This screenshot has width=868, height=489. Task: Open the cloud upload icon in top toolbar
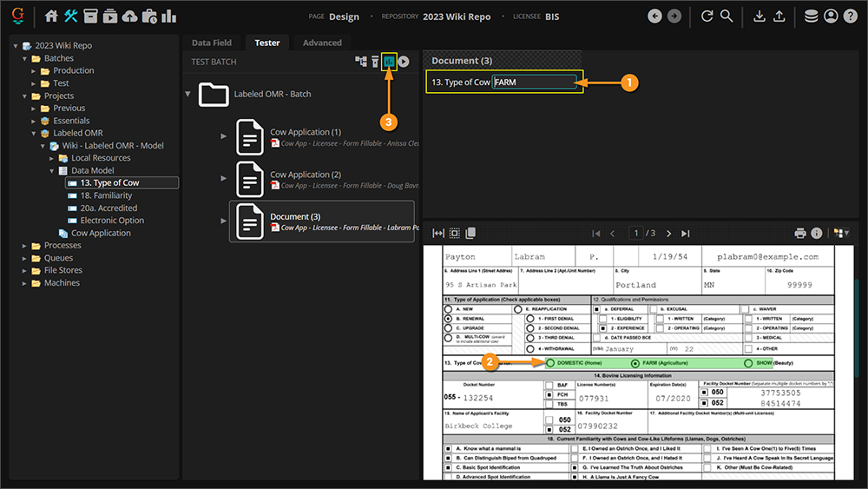pyautogui.click(x=129, y=16)
